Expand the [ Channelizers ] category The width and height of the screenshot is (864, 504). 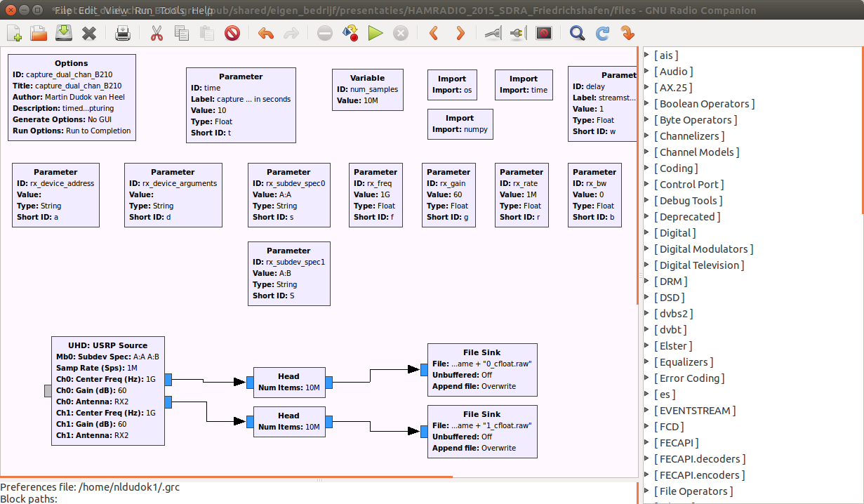click(x=647, y=136)
